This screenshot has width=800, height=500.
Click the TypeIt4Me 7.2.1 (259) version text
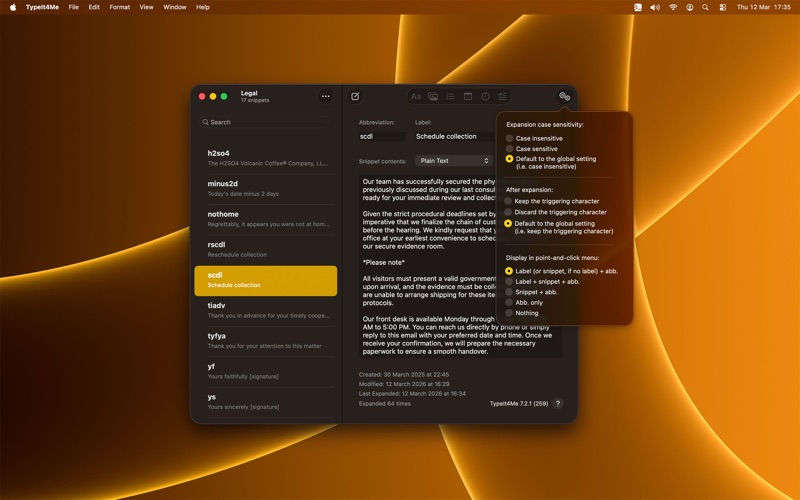(x=519, y=404)
